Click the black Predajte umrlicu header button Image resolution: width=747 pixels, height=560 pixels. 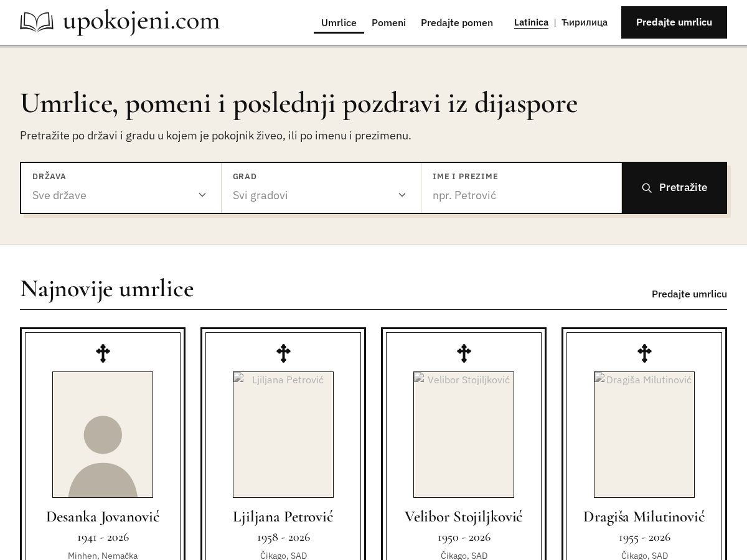click(x=674, y=22)
